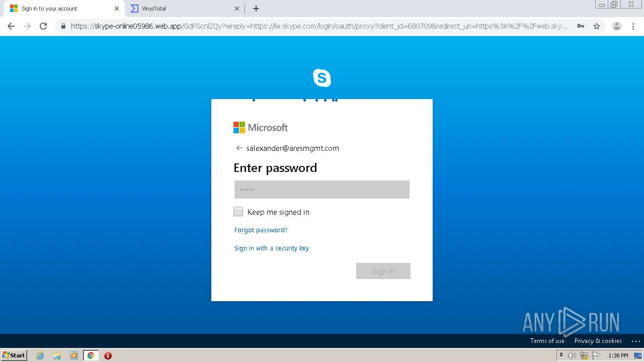Bookmark this page with the star icon
Image resolution: width=644 pixels, height=362 pixels.
[597, 26]
